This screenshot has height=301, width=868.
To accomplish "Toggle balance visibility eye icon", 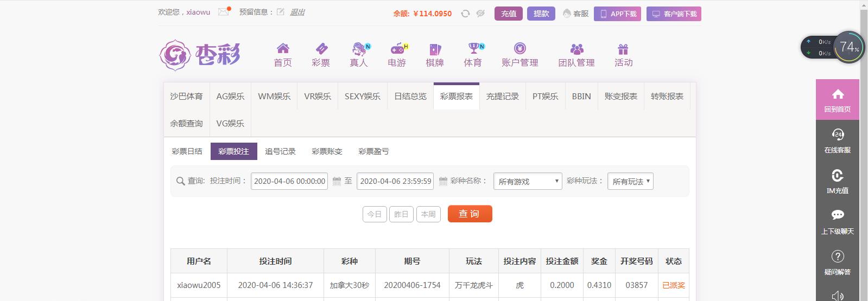I will click(480, 14).
